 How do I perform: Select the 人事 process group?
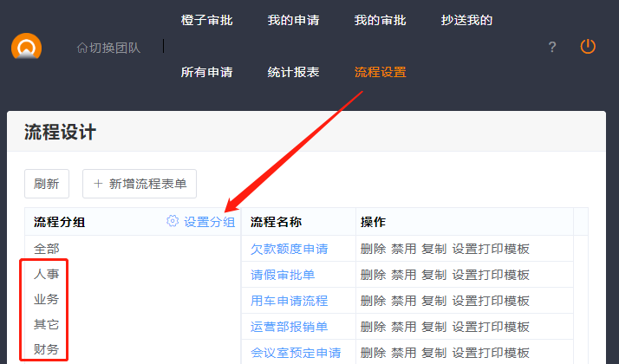click(x=47, y=274)
